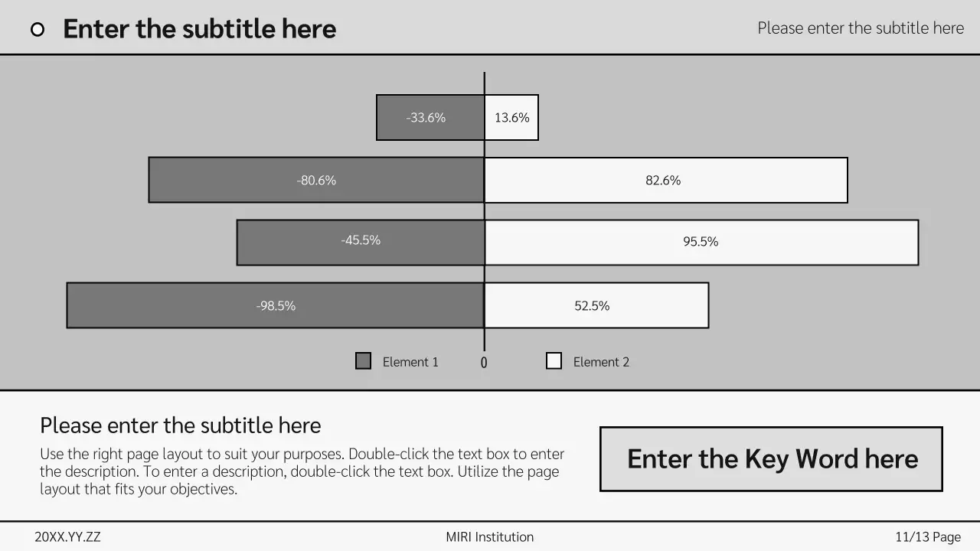This screenshot has height=551, width=980.
Task: Click the axis label "0" below the chart
Action: pyautogui.click(x=484, y=363)
